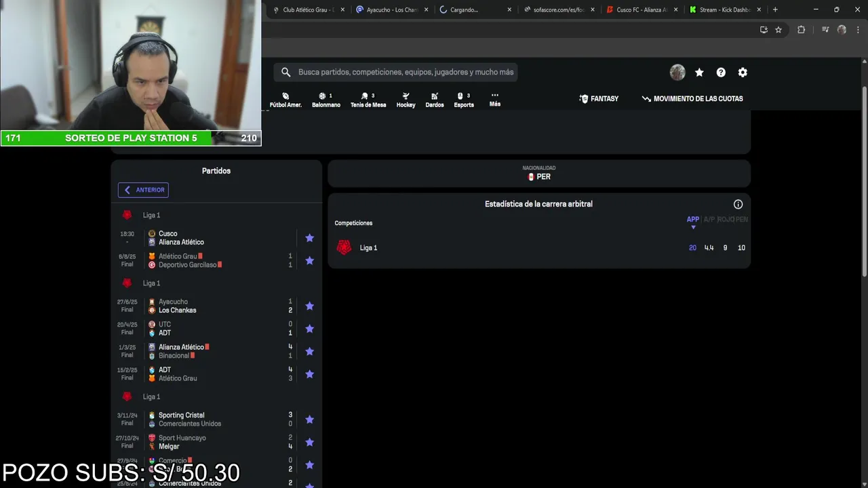Sort statistics by A/P column
Screen dimensions: 868x488
point(709,220)
